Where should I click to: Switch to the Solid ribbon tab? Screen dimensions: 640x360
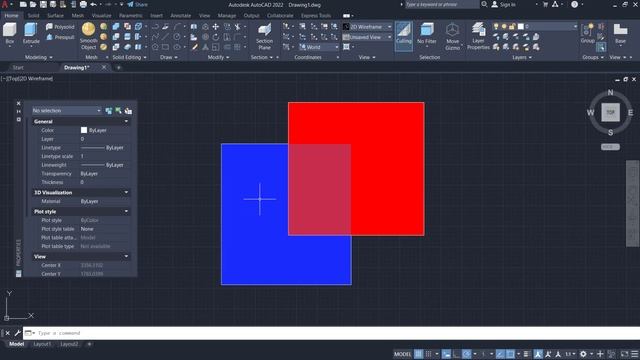(x=33, y=16)
